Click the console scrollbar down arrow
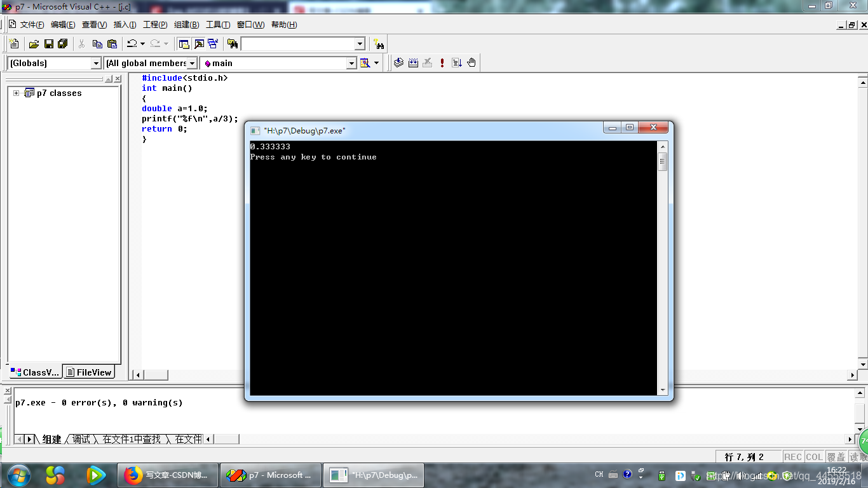This screenshot has width=868, height=488. 663,390
